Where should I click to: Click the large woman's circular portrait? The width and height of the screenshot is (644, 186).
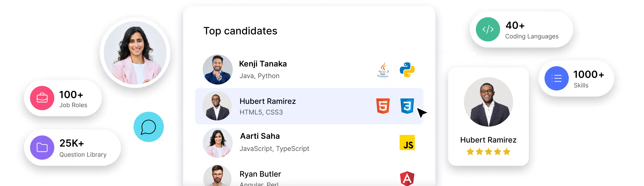pyautogui.click(x=135, y=53)
